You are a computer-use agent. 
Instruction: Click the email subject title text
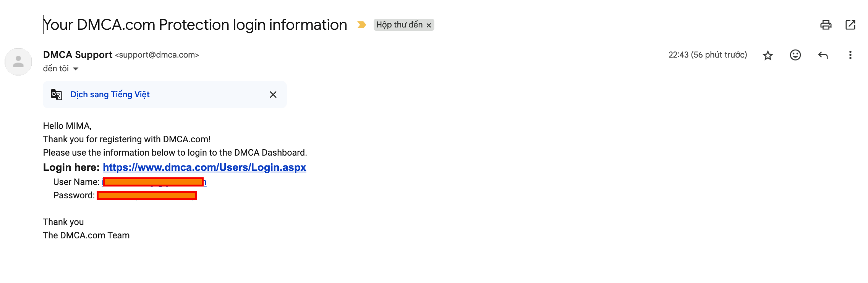click(x=195, y=25)
